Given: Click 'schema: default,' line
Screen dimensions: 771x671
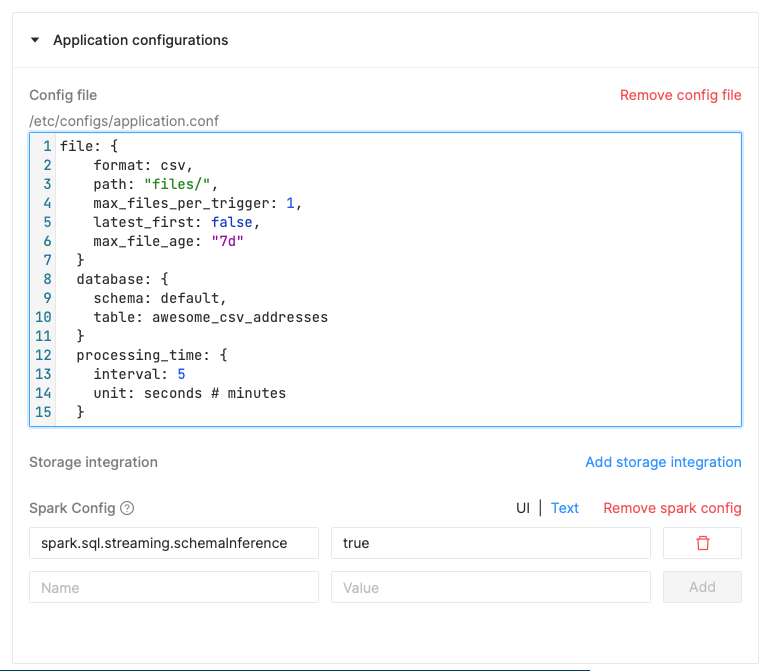Looking at the screenshot, I should pyautogui.click(x=160, y=298).
